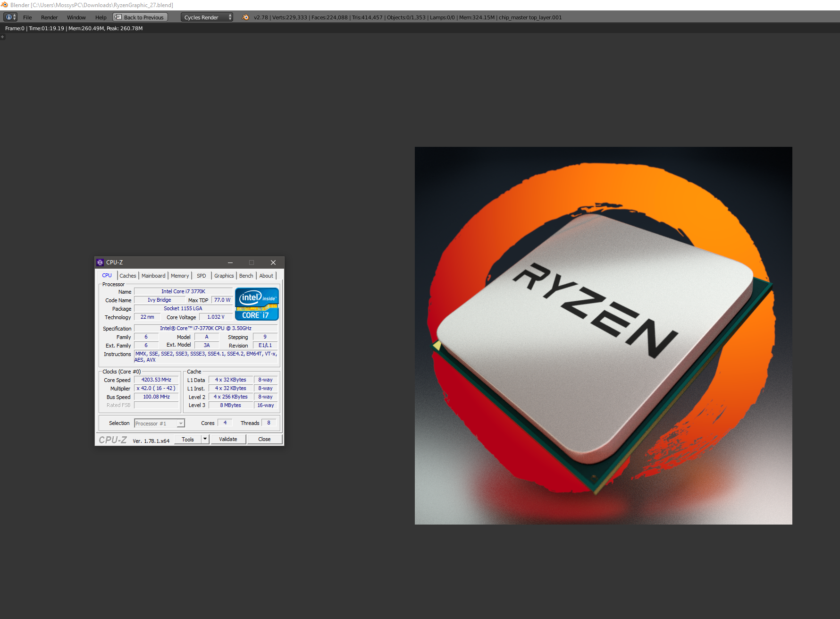Click the Blender icon in the title bar

5,5
